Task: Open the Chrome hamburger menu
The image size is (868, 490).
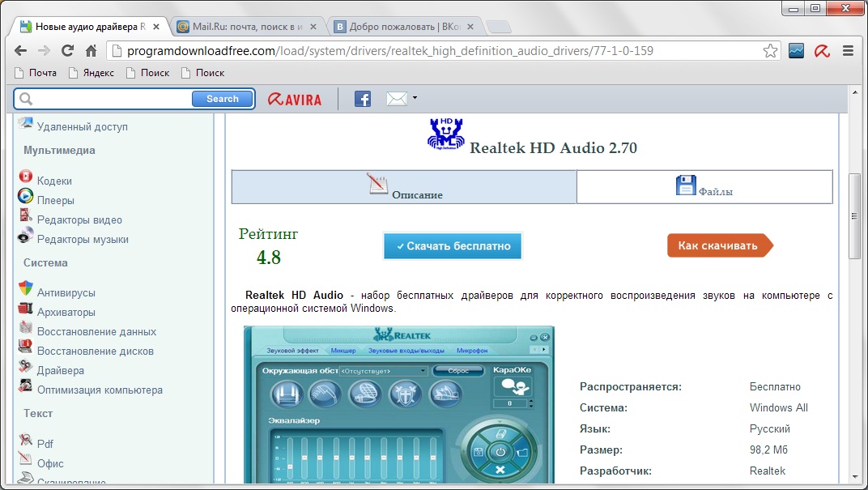Action: 848,51
